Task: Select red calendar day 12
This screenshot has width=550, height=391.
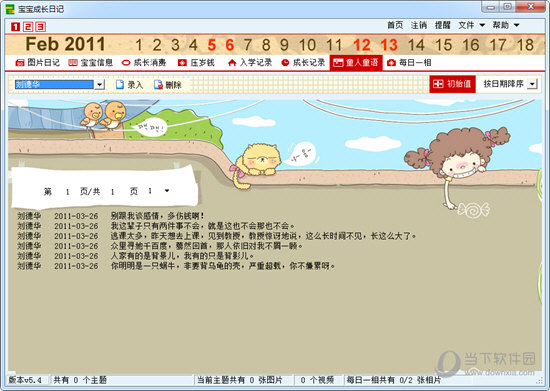Action: (362, 45)
